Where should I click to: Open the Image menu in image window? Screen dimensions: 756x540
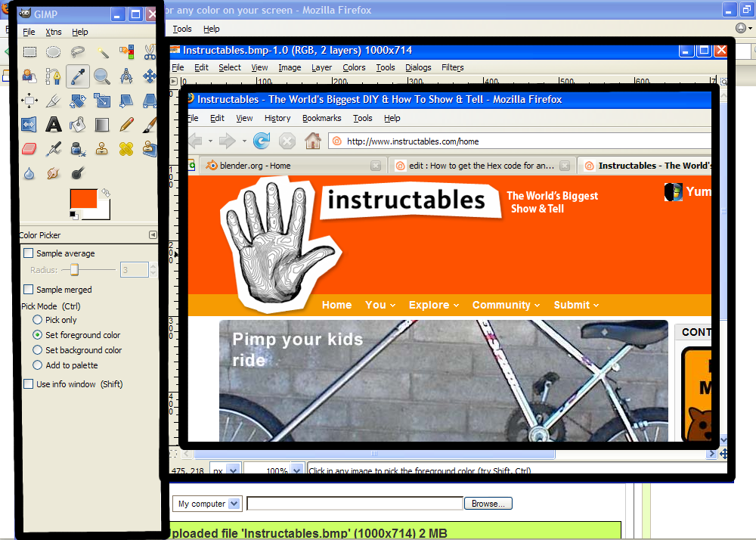pyautogui.click(x=290, y=67)
